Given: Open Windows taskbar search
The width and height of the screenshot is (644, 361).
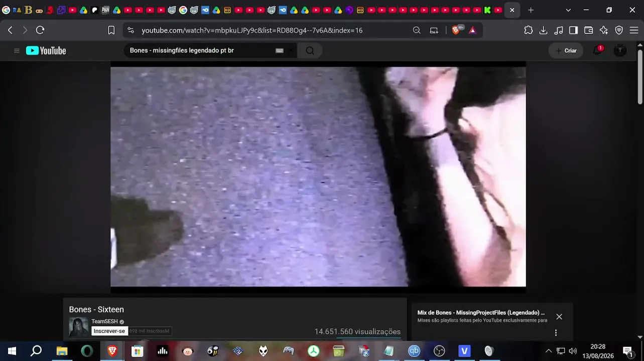Looking at the screenshot, I should 36,351.
